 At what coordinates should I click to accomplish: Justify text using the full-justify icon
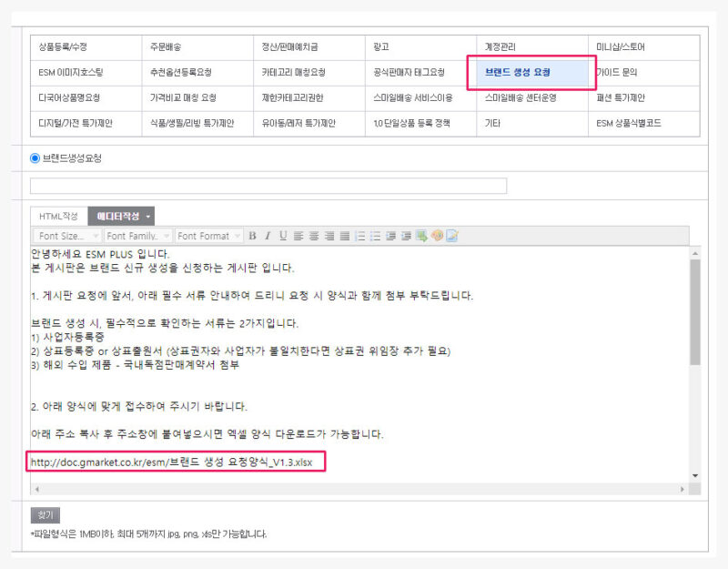[345, 236]
